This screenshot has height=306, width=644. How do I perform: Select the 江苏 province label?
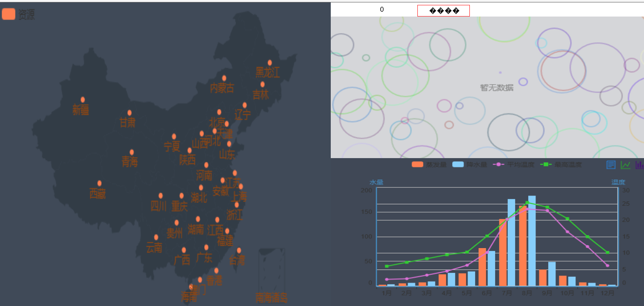(233, 183)
